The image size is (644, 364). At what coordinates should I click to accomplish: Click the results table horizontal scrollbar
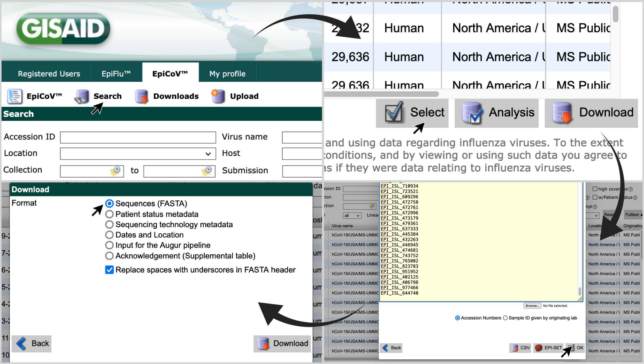pyautogui.click(x=381, y=94)
